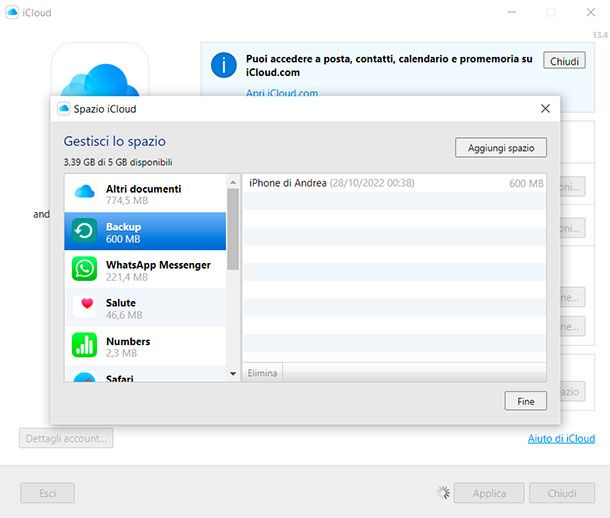The image size is (610, 518).
Task: Select the Salute list entry
Action: 145,307
